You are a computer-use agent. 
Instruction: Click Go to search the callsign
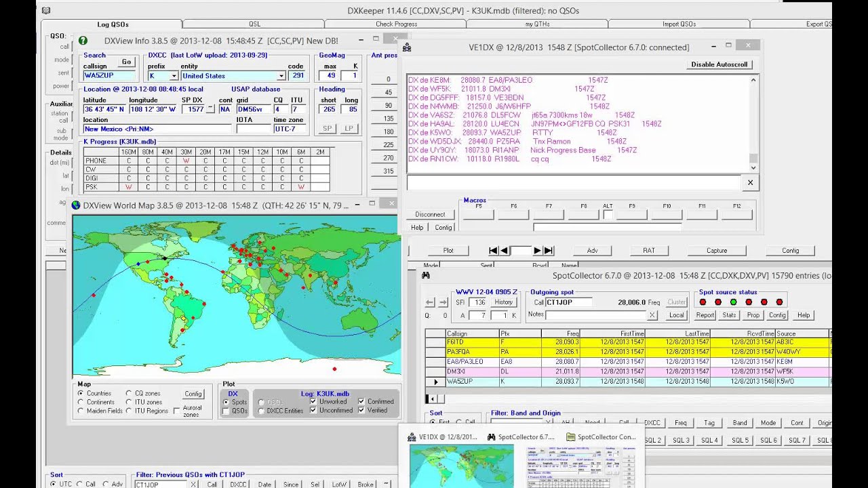126,62
